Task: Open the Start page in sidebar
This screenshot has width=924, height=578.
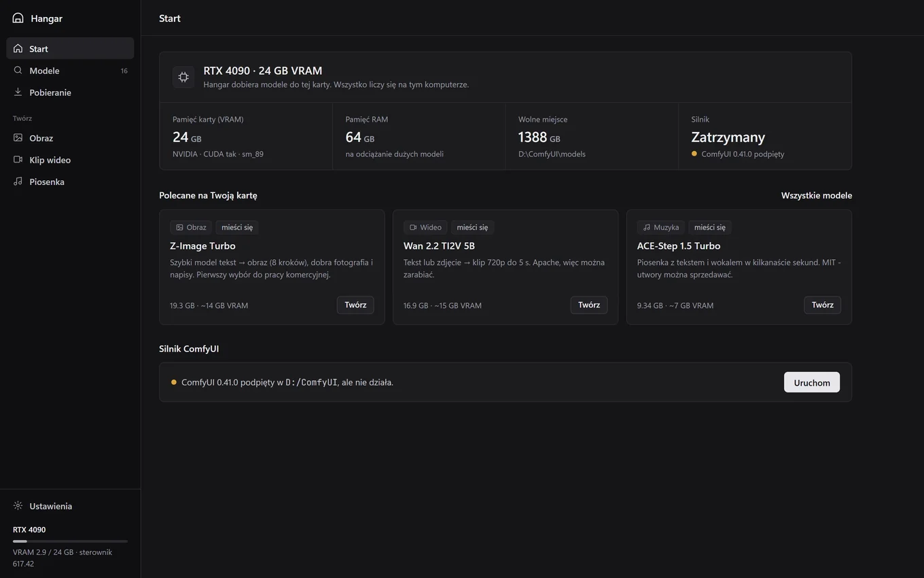Action: tap(70, 48)
